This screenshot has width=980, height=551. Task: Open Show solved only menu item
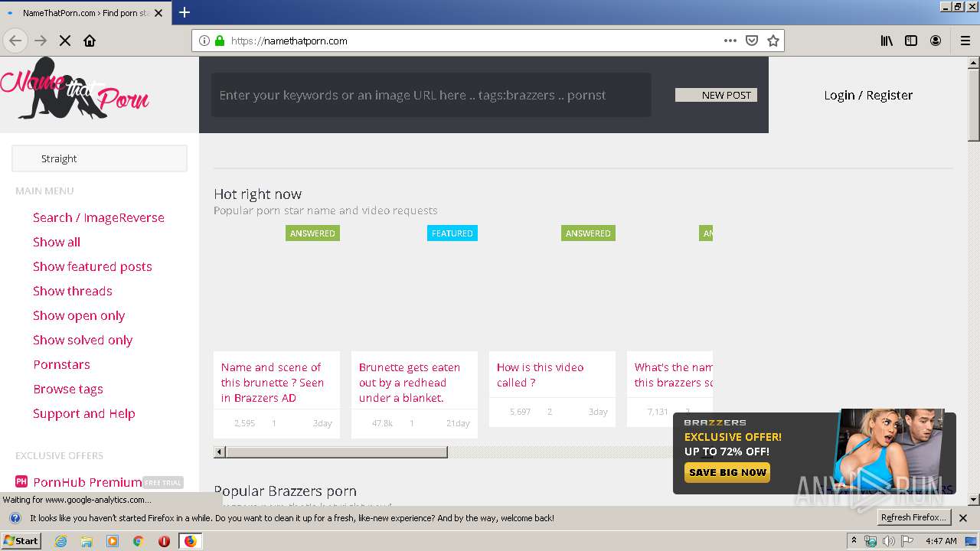tap(83, 340)
